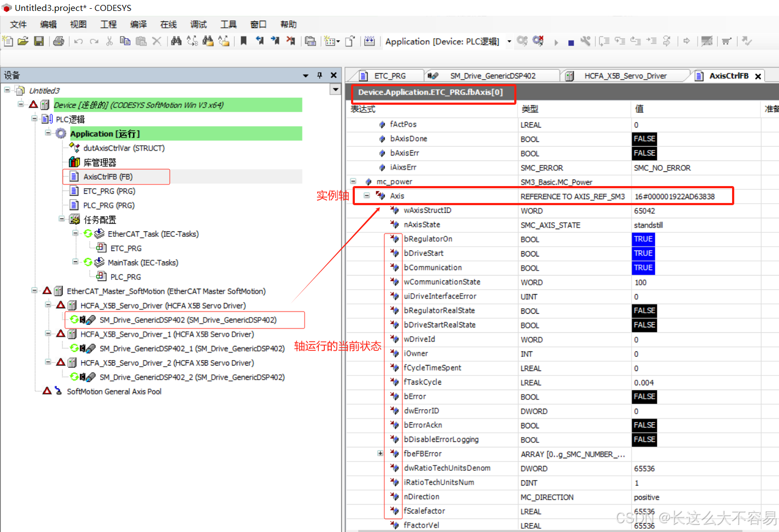Viewport: 779px width, 532px height.
Task: Click the Find binoculars icon
Action: [x=176, y=41]
